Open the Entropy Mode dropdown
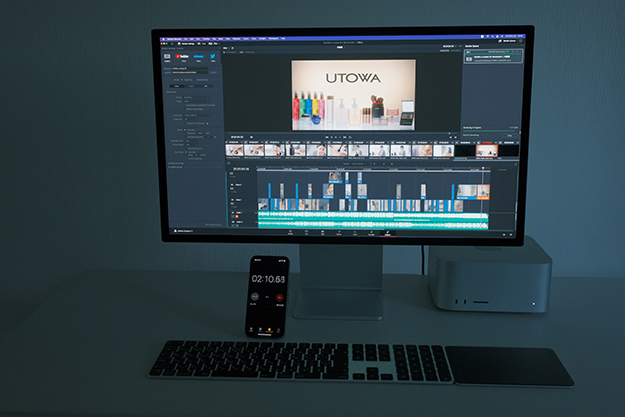The width and height of the screenshot is (625, 417). [x=191, y=145]
